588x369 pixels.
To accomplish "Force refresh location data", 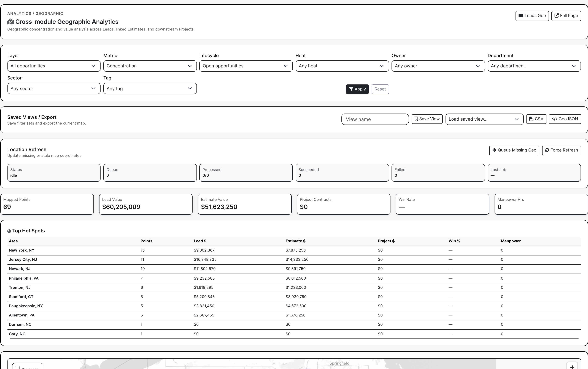I will coord(561,150).
